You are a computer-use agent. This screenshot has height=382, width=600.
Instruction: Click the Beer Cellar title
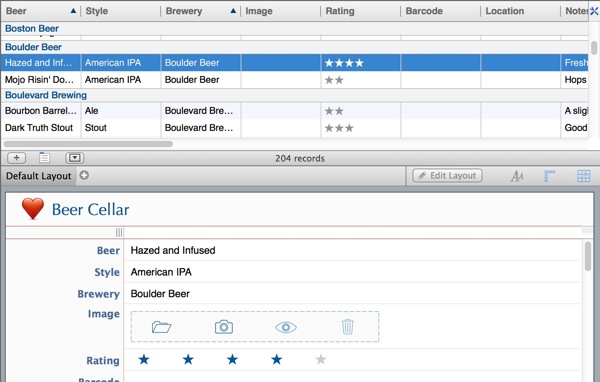pyautogui.click(x=90, y=210)
